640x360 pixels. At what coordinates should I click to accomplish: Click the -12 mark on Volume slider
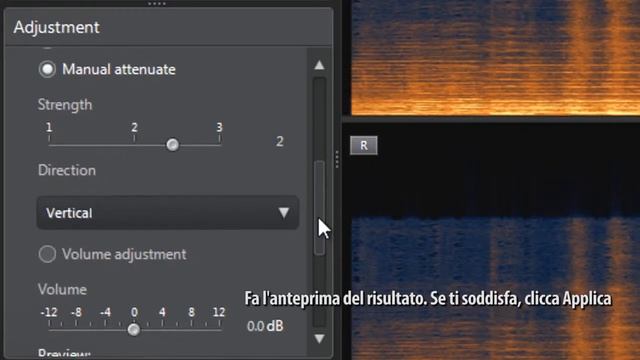pos(49,312)
